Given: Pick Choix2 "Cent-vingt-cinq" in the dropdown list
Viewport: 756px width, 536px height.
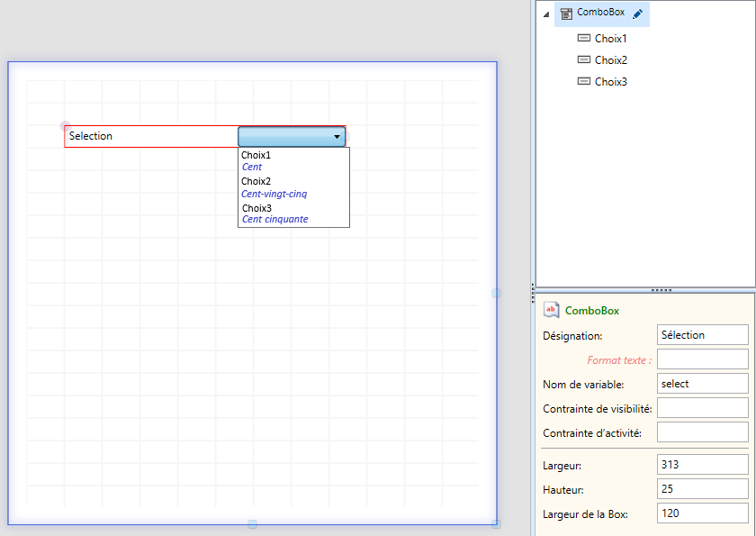Looking at the screenshot, I should click(292, 187).
